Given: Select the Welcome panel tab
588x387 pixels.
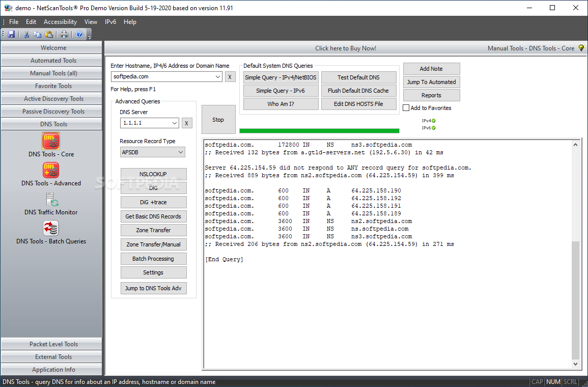Looking at the screenshot, I should (x=51, y=48).
